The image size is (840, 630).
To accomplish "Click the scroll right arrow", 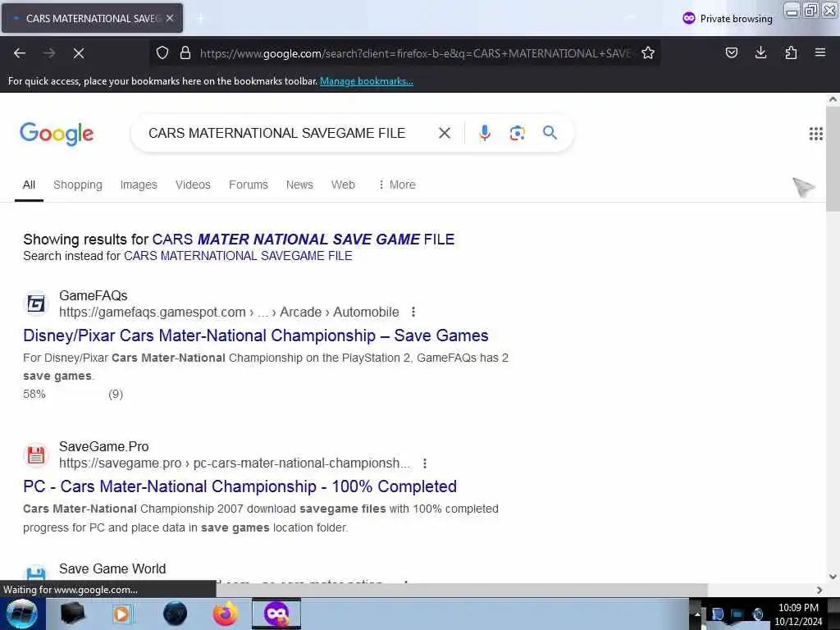I will (819, 590).
